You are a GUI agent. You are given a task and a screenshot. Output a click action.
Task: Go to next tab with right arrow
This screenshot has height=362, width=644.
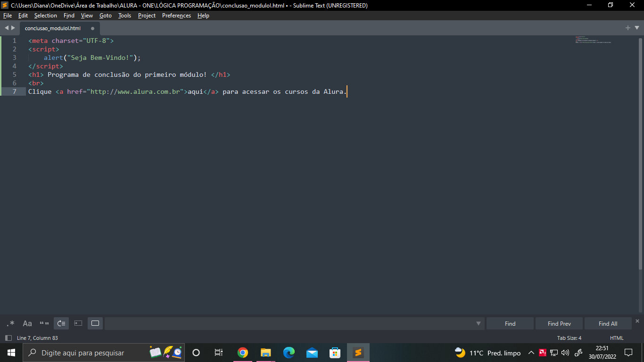pos(13,28)
